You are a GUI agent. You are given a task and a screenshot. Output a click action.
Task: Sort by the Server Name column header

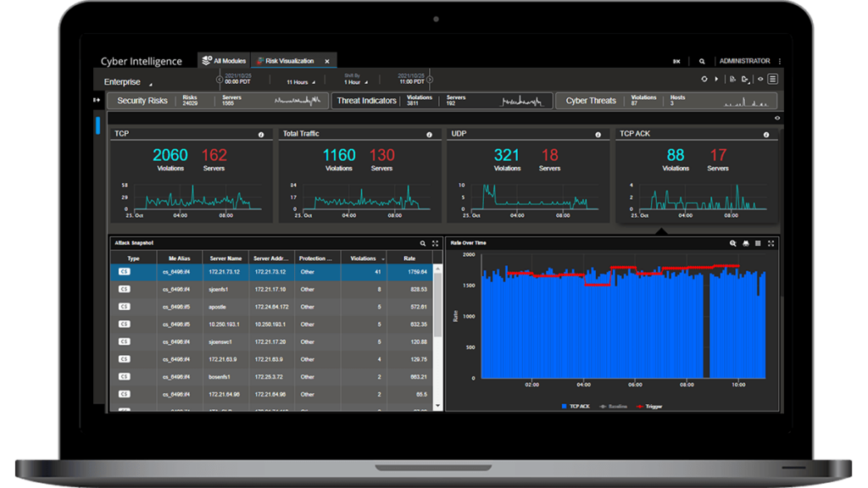click(225, 258)
